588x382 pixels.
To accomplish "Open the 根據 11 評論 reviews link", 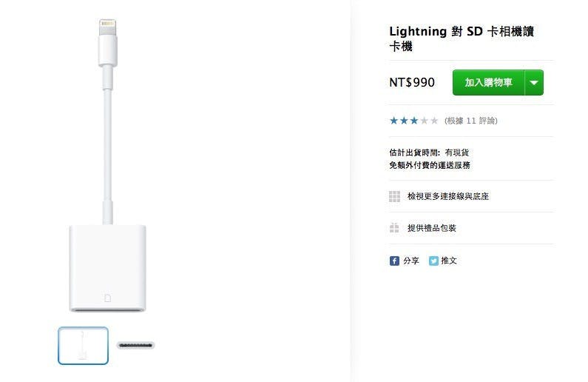I will [x=471, y=121].
